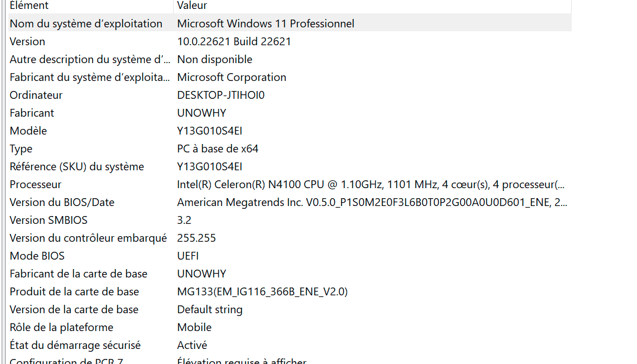637x364 pixels.
Task: Select the value 'Microsoft Windows 11 Professionnel'
Action: tap(266, 23)
